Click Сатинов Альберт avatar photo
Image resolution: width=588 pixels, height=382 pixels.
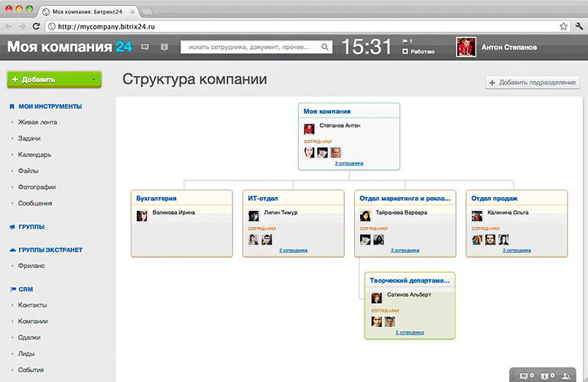(x=376, y=298)
